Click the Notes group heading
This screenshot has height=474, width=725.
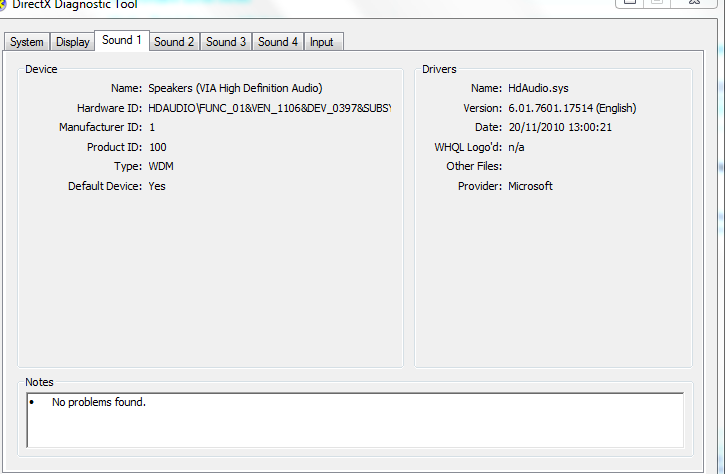(39, 382)
